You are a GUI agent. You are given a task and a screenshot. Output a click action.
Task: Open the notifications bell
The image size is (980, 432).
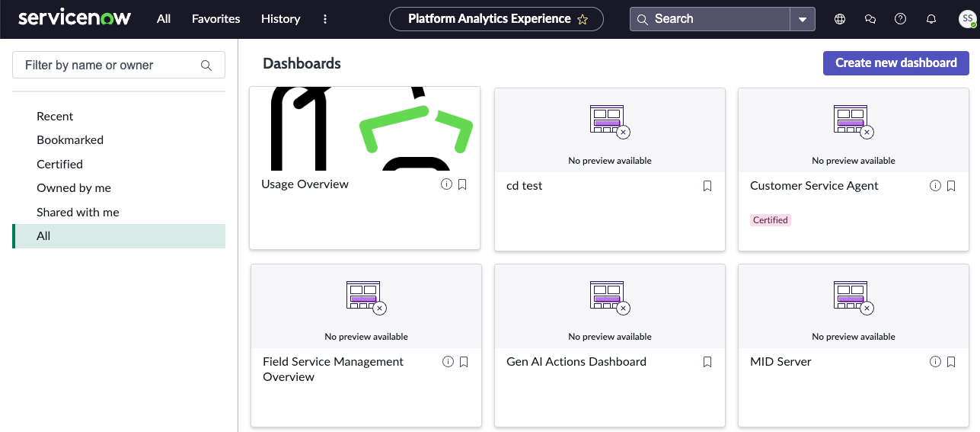point(931,19)
